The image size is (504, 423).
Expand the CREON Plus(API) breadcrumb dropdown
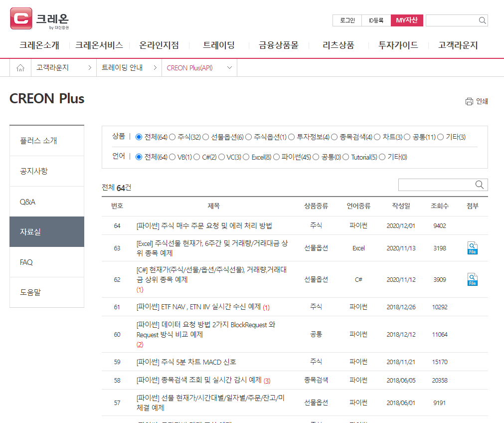[x=229, y=68]
